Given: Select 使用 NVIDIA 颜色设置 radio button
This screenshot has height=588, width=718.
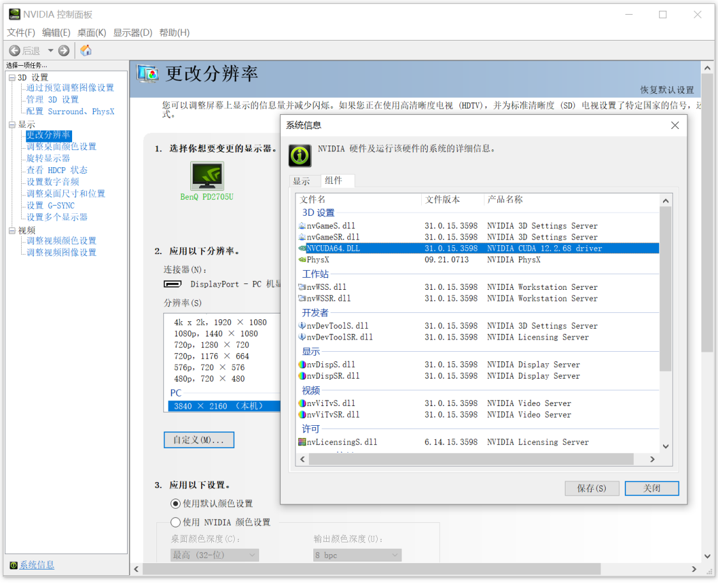Looking at the screenshot, I should [176, 522].
